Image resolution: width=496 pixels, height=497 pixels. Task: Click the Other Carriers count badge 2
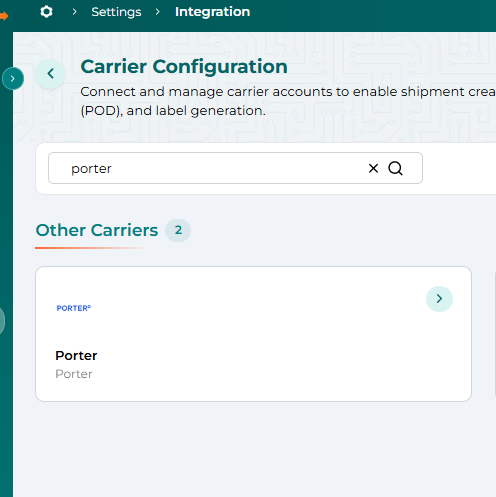click(x=178, y=230)
